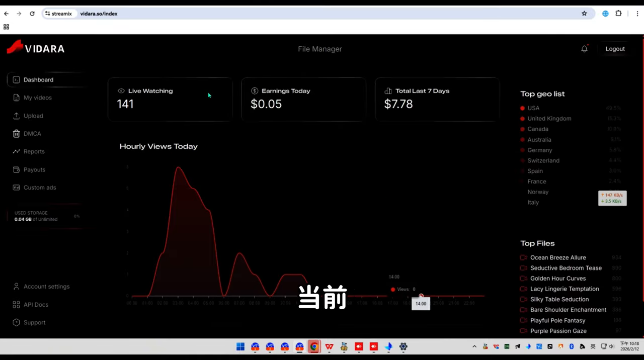The width and height of the screenshot is (644, 360).
Task: Bookmark this page with the star
Action: tap(584, 14)
